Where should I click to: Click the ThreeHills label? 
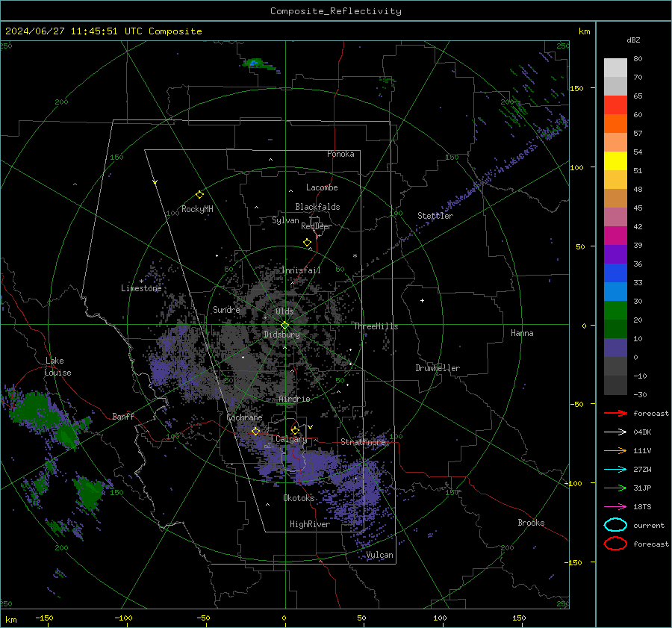(376, 326)
